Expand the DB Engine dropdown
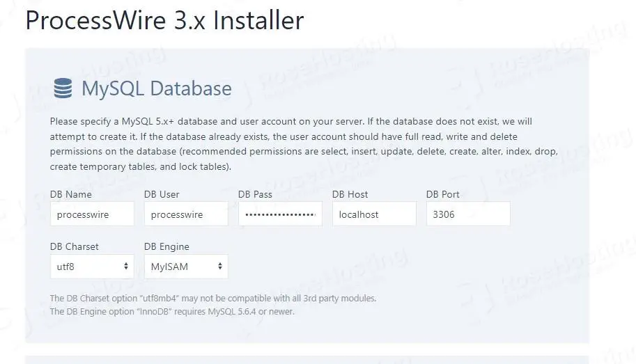The height and width of the screenshot is (364, 636). (x=186, y=267)
